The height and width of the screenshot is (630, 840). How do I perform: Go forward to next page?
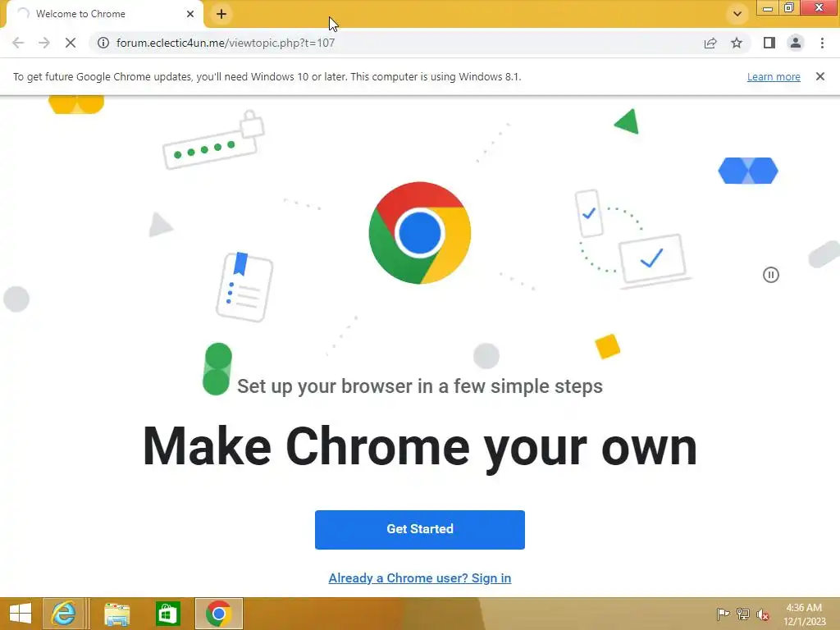pos(44,43)
